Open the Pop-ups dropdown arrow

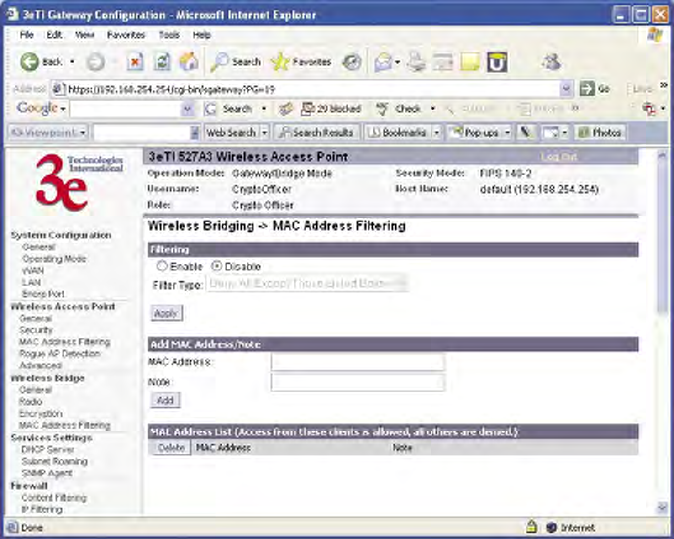coord(508,132)
